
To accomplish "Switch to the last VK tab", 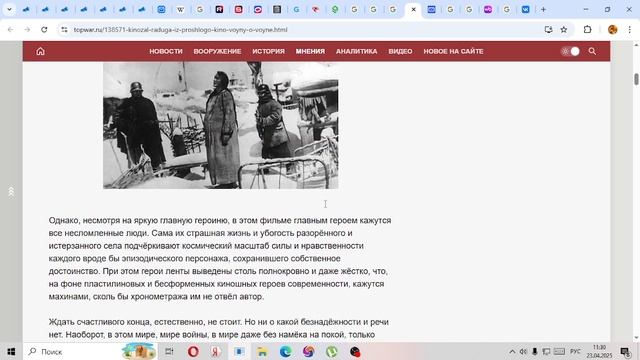I will tap(525, 9).
